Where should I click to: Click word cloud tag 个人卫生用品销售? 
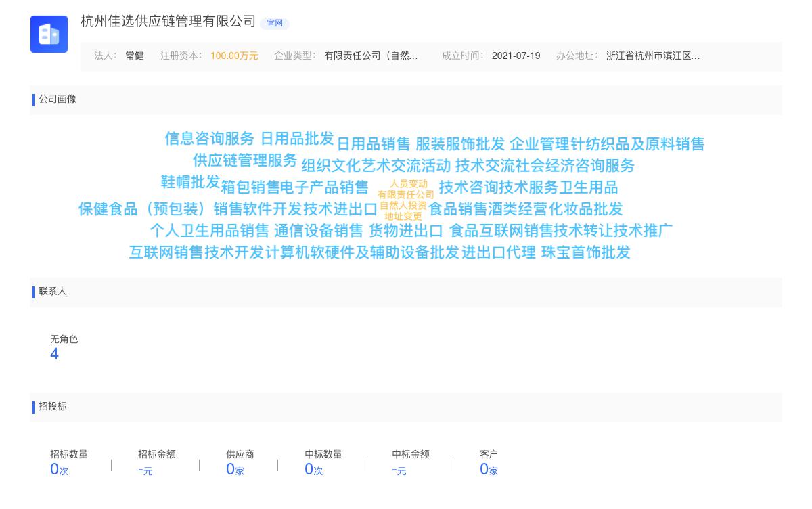[x=210, y=231]
